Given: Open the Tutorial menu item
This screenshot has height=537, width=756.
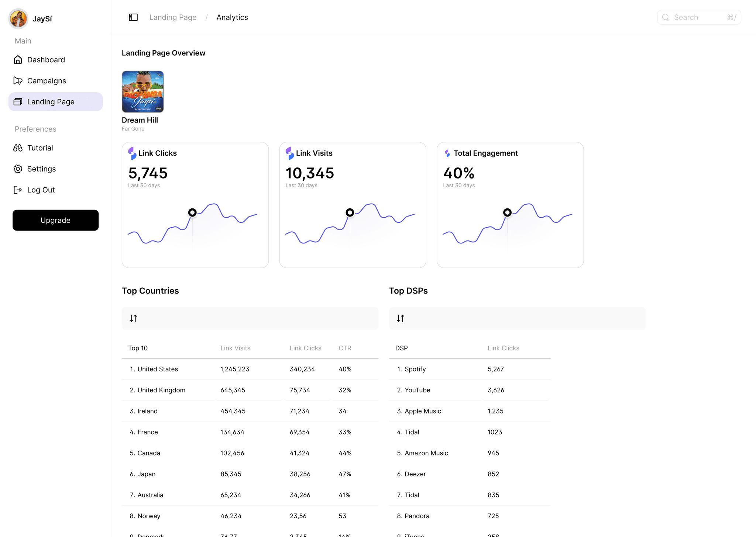Looking at the screenshot, I should pos(56,148).
